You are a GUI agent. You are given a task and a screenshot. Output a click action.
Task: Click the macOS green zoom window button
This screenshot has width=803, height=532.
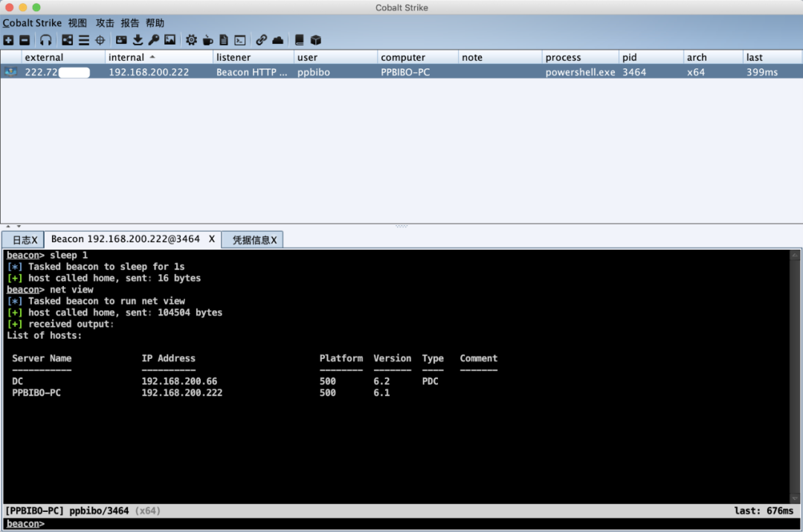[x=36, y=7]
